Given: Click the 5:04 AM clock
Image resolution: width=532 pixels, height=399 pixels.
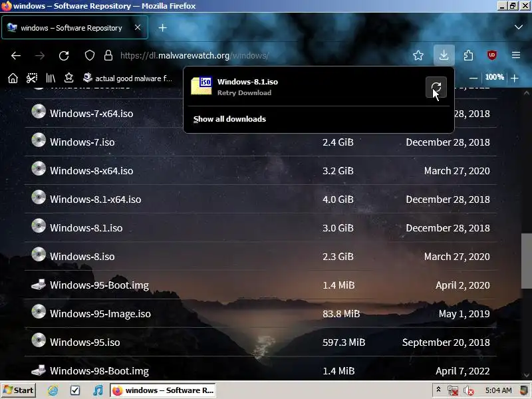Looking at the screenshot, I should 498,390.
